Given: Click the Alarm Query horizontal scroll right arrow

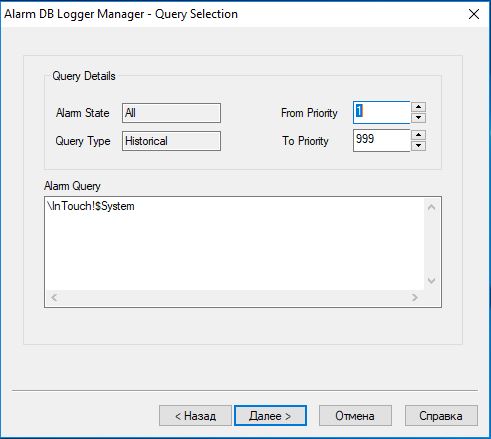Looking at the screenshot, I should (x=415, y=297).
